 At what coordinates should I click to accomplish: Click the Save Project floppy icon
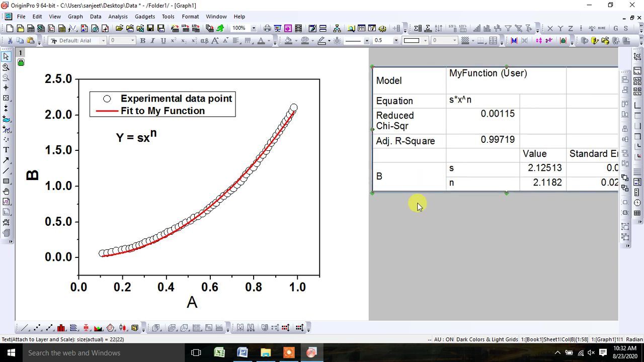tap(150, 28)
